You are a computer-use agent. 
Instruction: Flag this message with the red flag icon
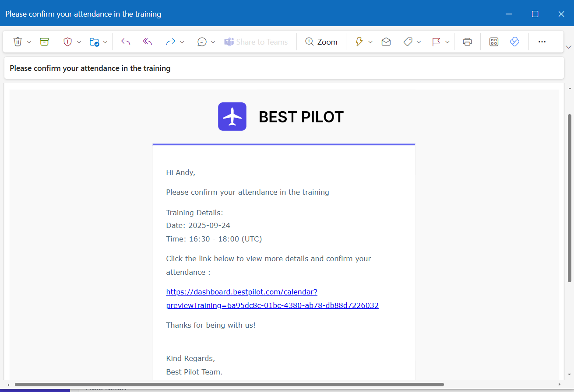(x=436, y=42)
